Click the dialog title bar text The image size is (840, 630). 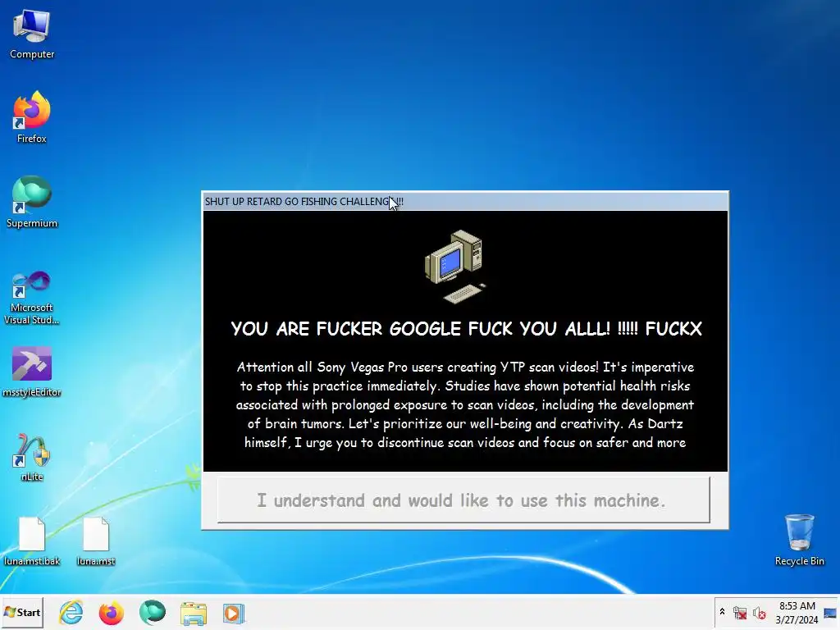point(304,202)
